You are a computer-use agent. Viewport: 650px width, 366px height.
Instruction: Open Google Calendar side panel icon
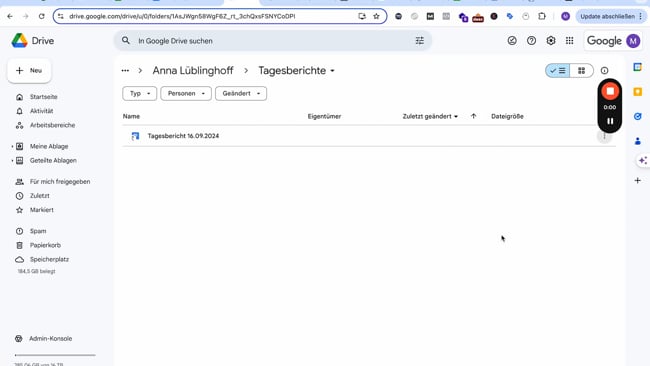click(638, 67)
